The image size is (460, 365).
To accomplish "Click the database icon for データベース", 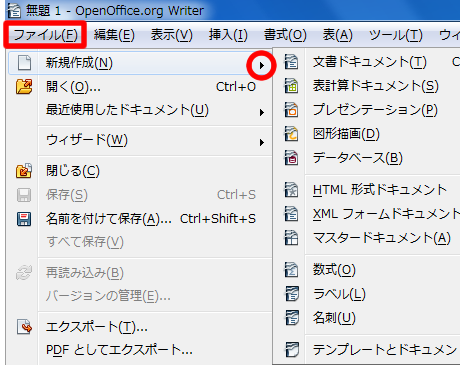I will click(291, 158).
